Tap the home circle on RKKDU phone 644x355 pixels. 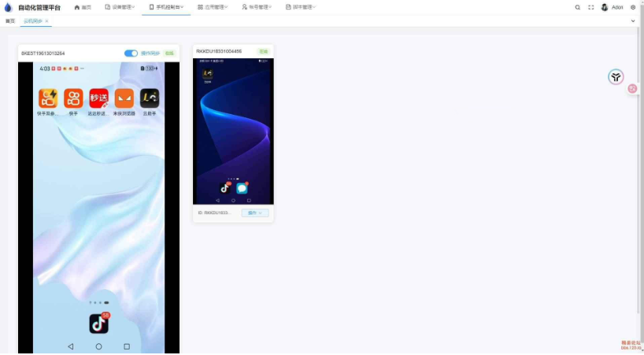coord(233,201)
